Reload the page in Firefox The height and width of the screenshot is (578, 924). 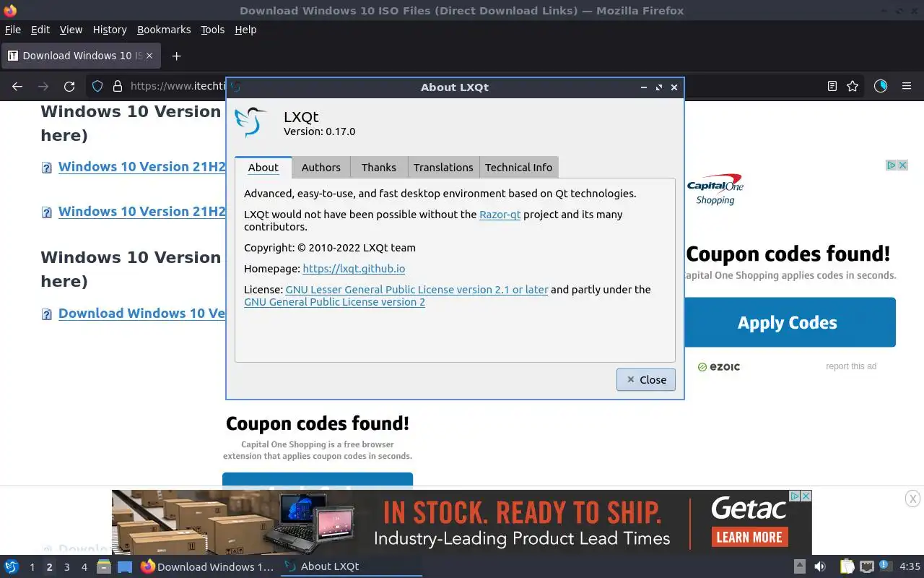pyautogui.click(x=69, y=86)
